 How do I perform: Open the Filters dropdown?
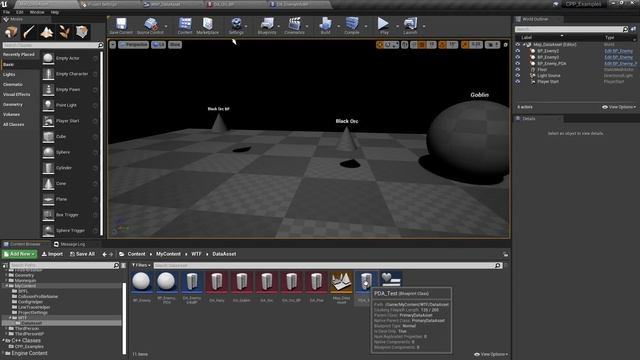pyautogui.click(x=141, y=265)
